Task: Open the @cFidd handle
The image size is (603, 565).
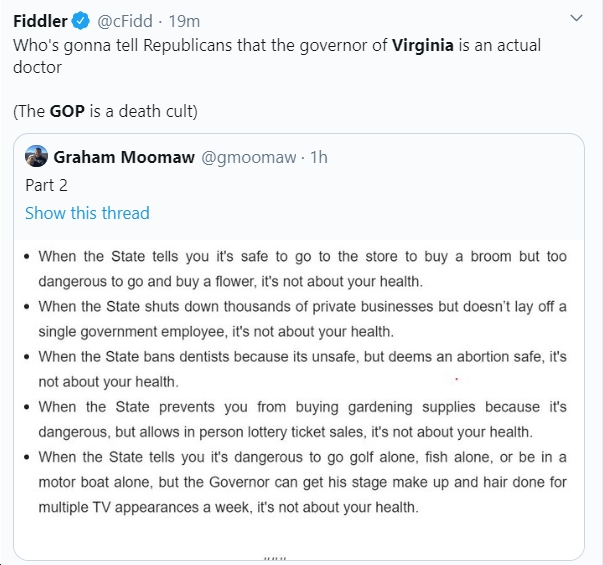Action: click(x=125, y=21)
